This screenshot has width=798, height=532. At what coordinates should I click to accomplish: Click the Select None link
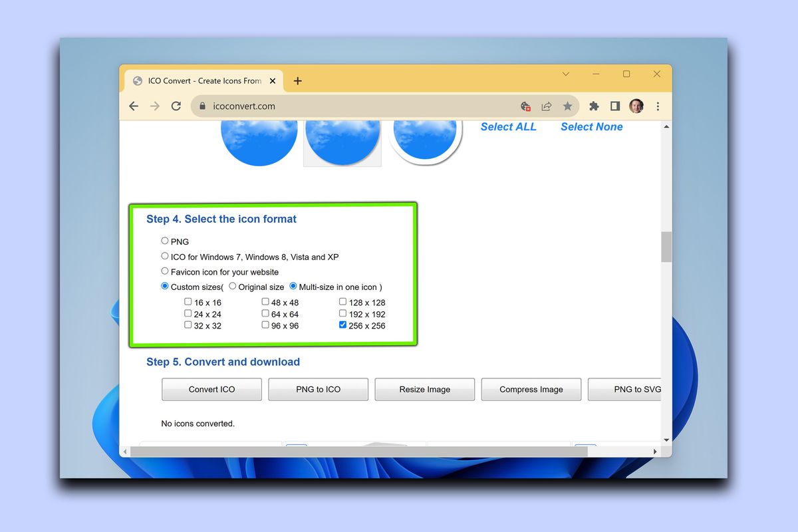click(591, 126)
